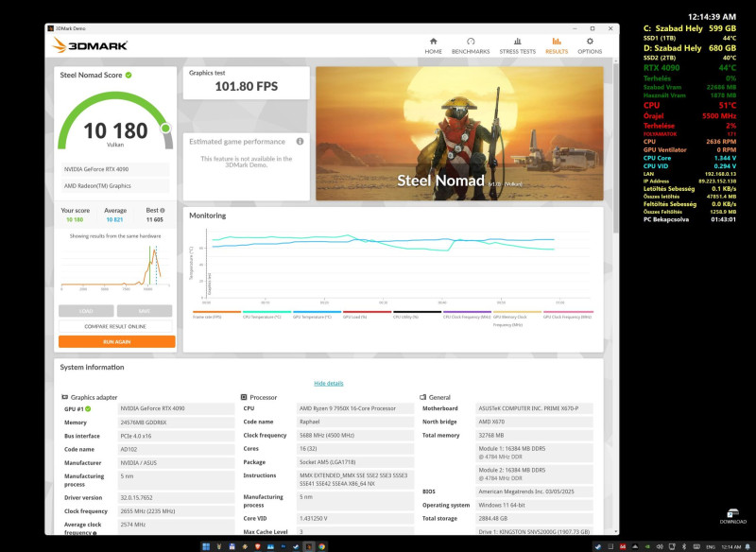The height and width of the screenshot is (552, 756).
Task: Click the General section icon
Action: [x=422, y=397]
